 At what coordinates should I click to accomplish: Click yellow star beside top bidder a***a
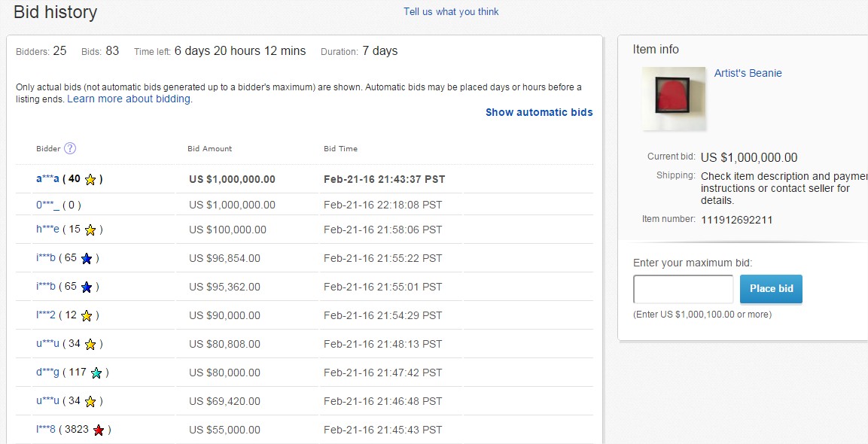point(90,180)
